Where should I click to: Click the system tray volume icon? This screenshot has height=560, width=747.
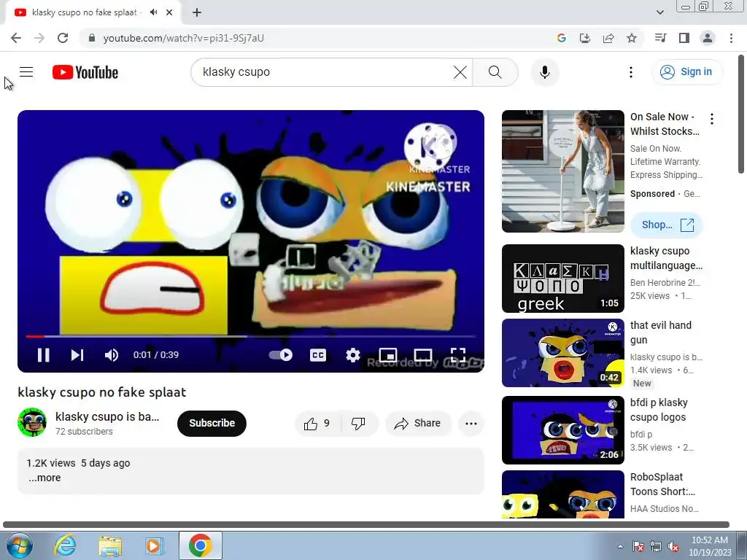pos(673,546)
